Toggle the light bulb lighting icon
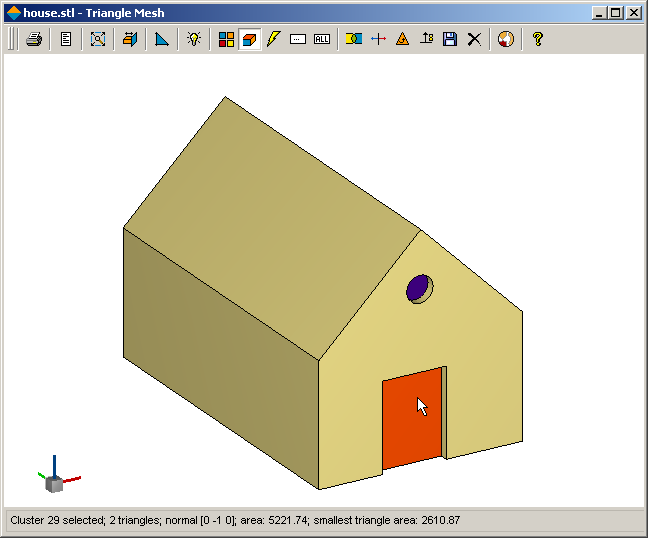Screen dimensions: 648x538 coord(194,39)
